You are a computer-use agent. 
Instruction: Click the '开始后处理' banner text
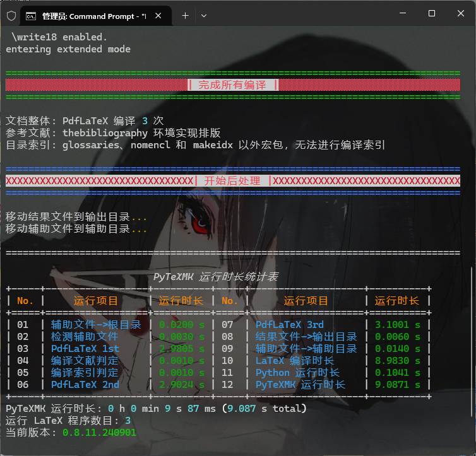pos(232,181)
